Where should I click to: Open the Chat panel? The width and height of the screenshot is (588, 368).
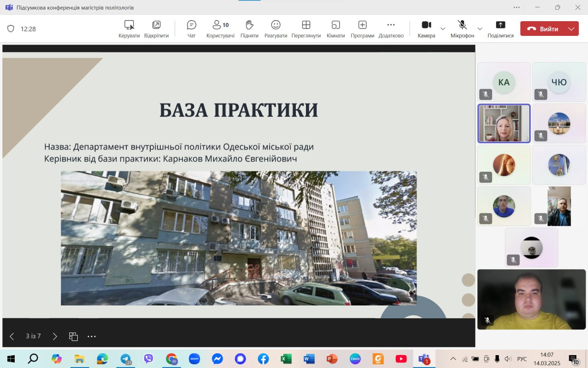pyautogui.click(x=192, y=29)
